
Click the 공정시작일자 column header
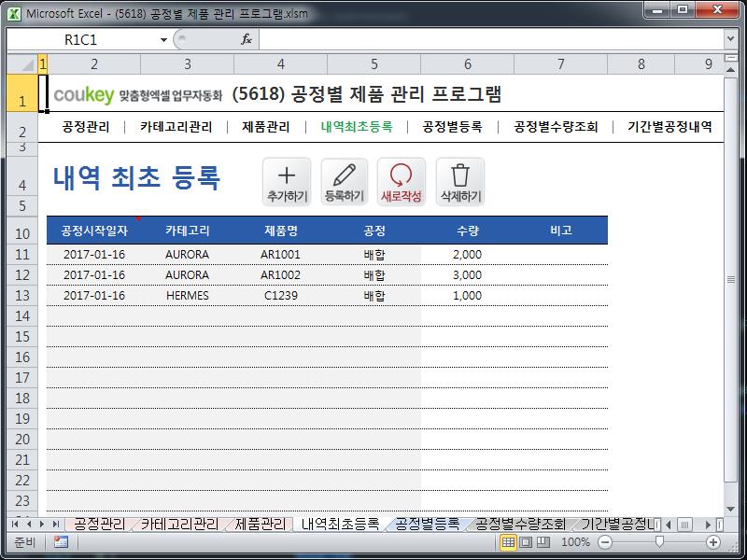point(94,231)
